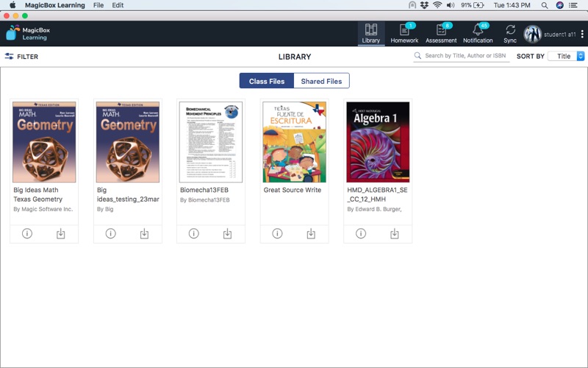Show info for Great Source Write
This screenshot has height=368, width=588.
coord(277,233)
